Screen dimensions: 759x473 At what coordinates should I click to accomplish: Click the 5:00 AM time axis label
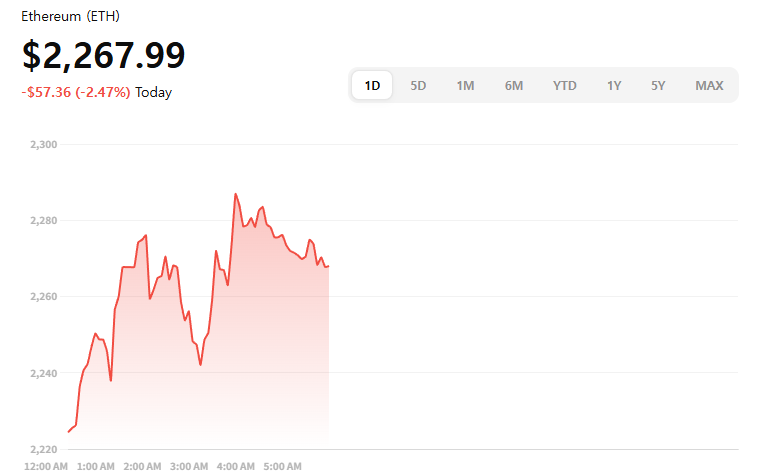point(283,466)
